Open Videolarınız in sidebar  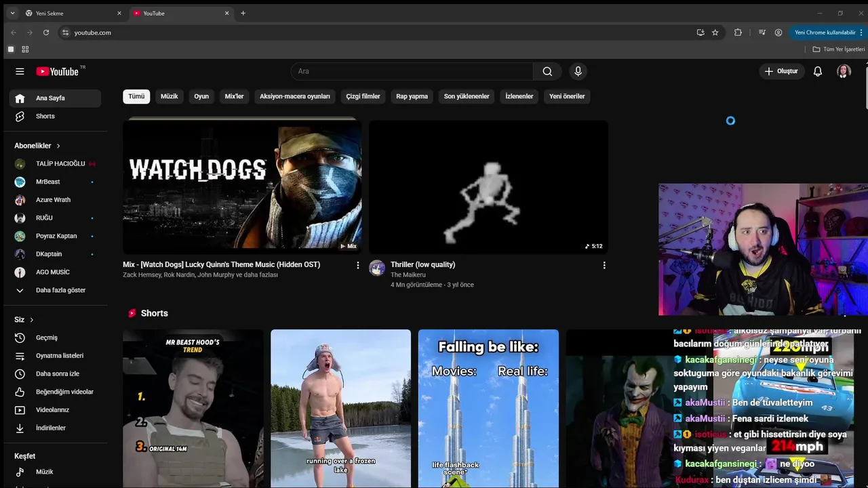pyautogui.click(x=56, y=410)
